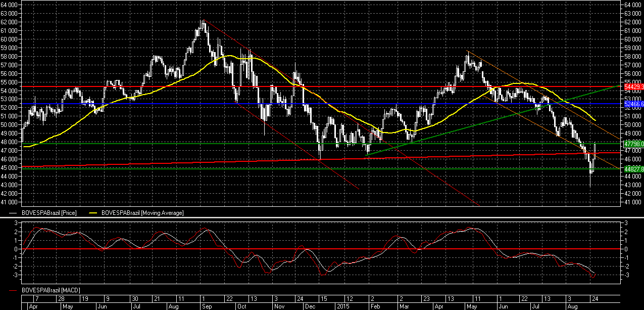
Task: Click the BOVESPABrazil [Moving Average] legend entry
Action: click(142, 213)
